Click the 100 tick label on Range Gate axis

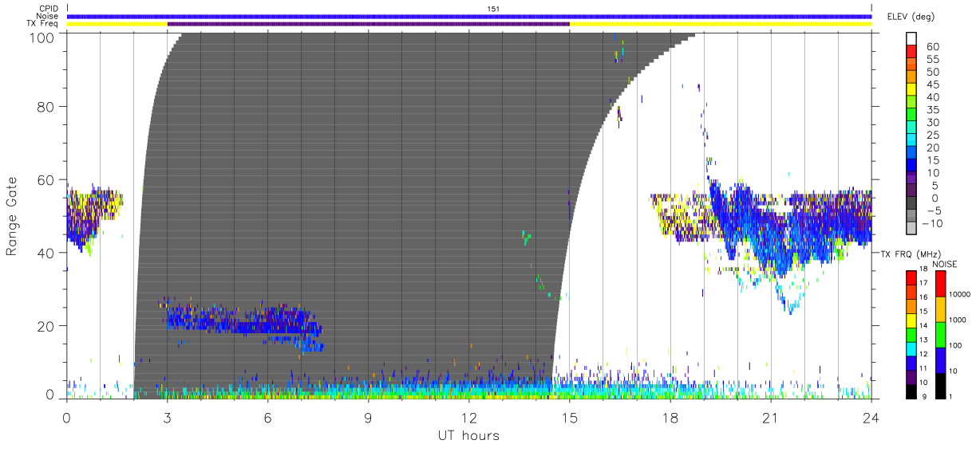pos(42,37)
